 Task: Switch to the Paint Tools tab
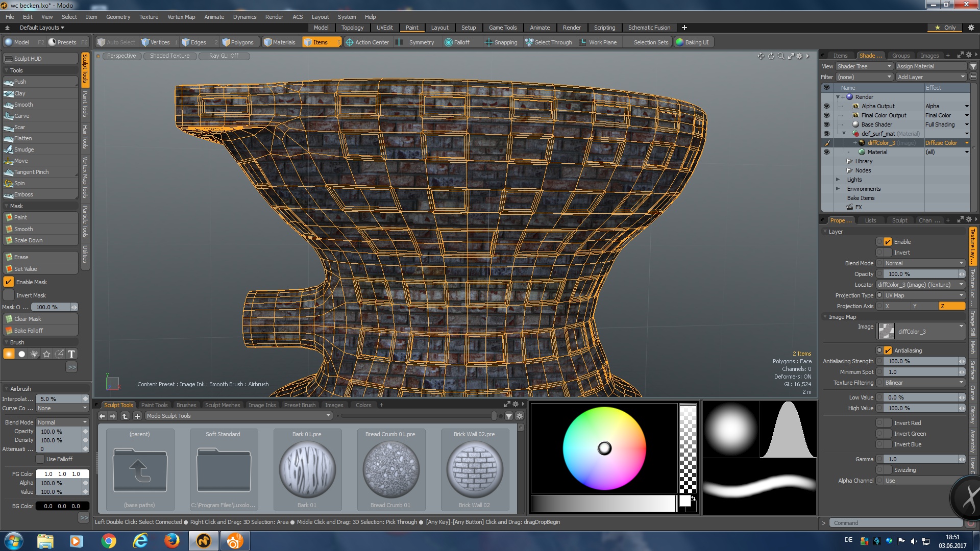coord(154,405)
